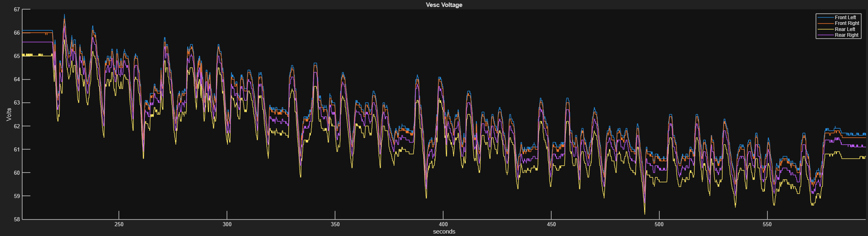
Task: Click yellow line sample in legend
Action: point(826,29)
